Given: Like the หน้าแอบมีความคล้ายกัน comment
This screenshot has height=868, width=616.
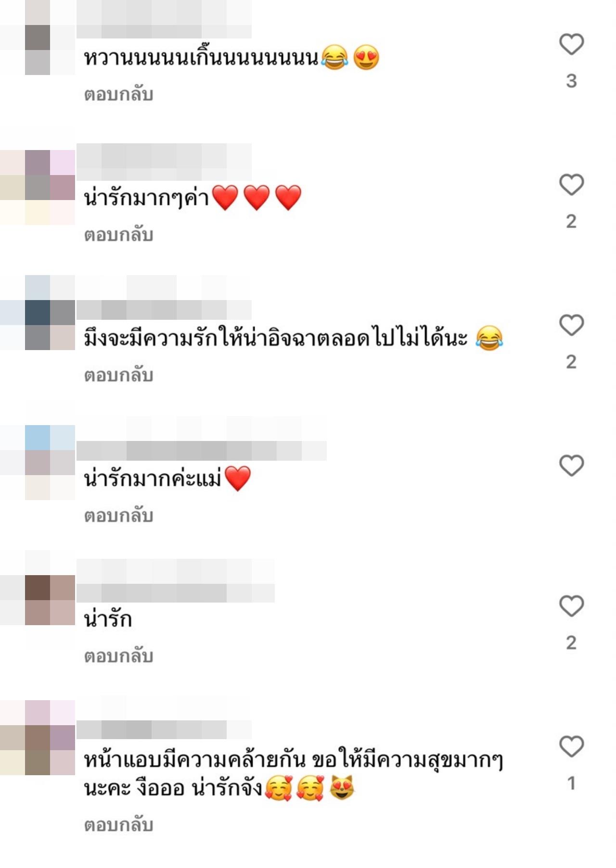Looking at the screenshot, I should click(571, 746).
